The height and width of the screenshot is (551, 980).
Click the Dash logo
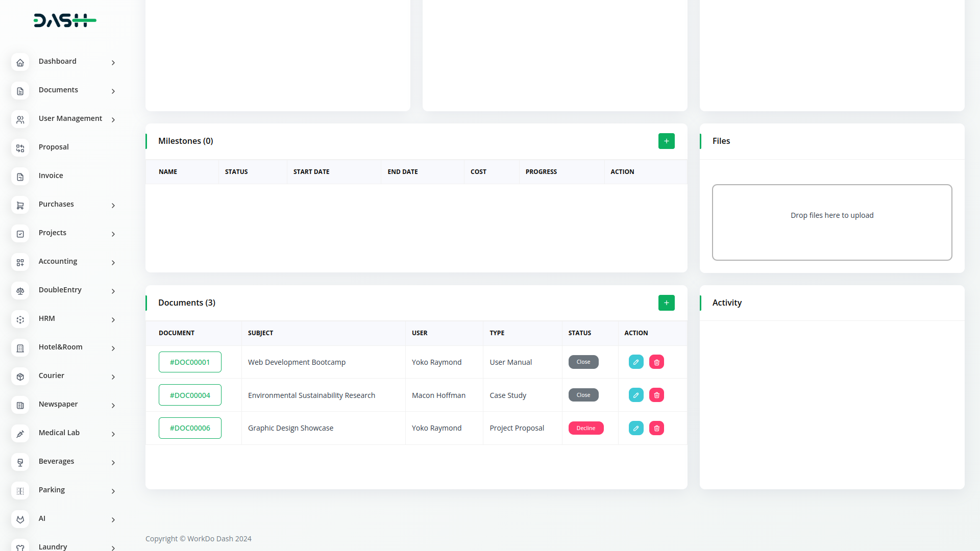pyautogui.click(x=65, y=20)
